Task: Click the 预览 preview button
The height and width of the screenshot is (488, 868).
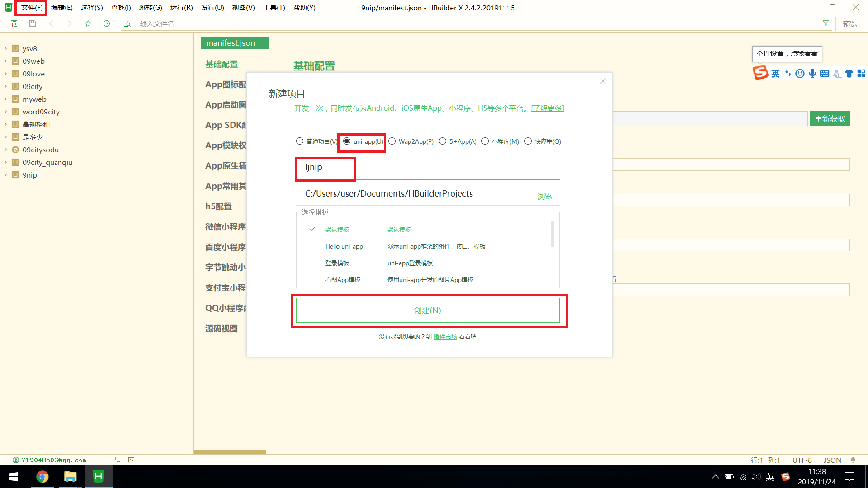Action: point(849,24)
